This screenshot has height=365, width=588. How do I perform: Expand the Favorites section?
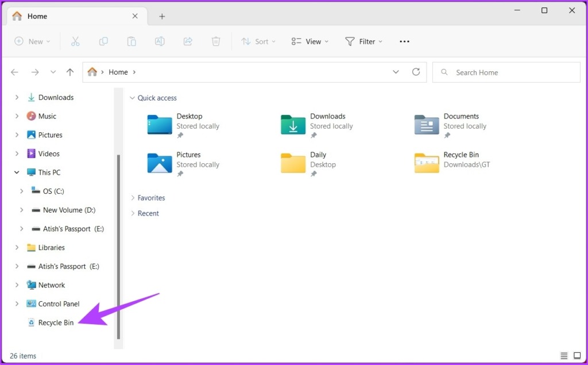(132, 198)
